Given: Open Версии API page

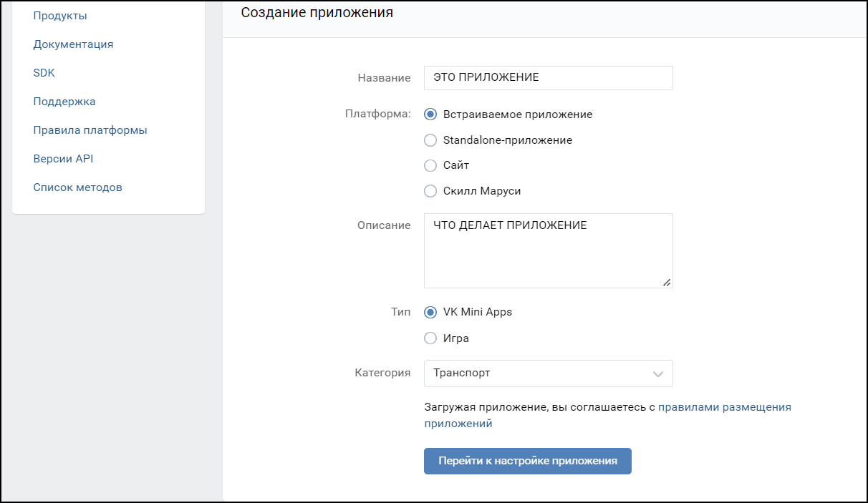Looking at the screenshot, I should tap(63, 159).
